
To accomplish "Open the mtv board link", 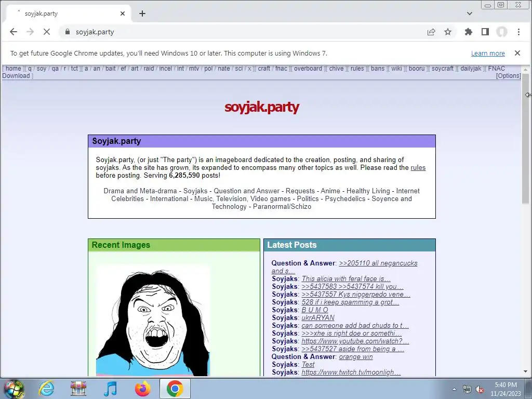I will tap(194, 69).
